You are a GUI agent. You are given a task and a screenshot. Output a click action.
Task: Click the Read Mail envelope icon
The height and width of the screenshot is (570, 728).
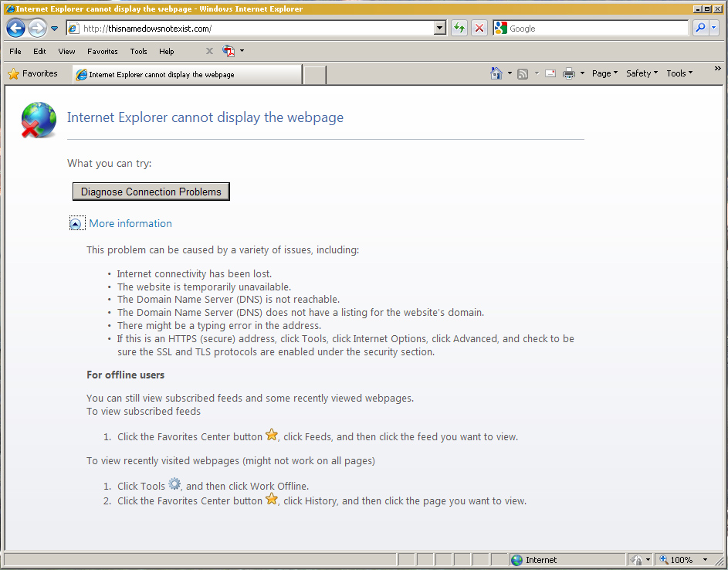pos(550,73)
